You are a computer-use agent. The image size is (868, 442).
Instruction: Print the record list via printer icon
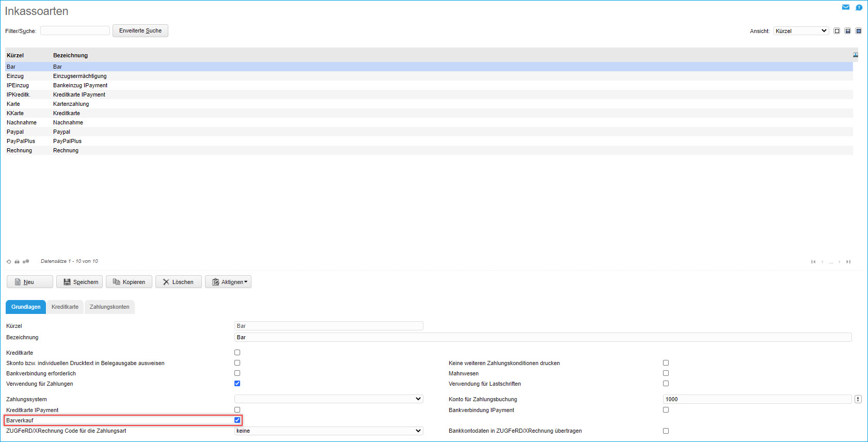17,262
